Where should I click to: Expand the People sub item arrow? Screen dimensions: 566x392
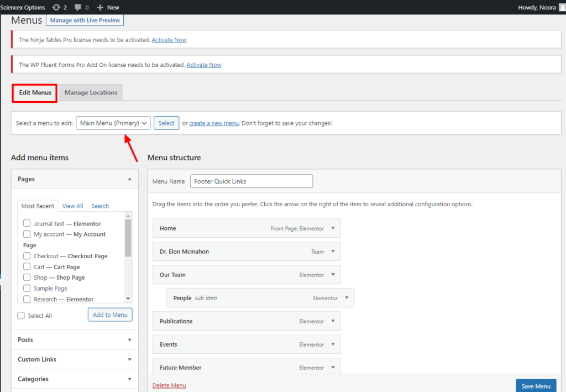pyautogui.click(x=347, y=298)
